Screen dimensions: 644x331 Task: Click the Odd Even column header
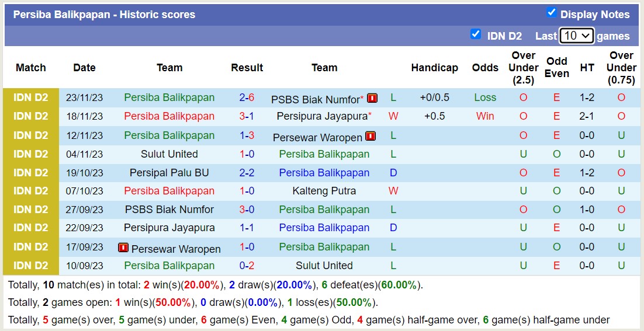pyautogui.click(x=556, y=68)
